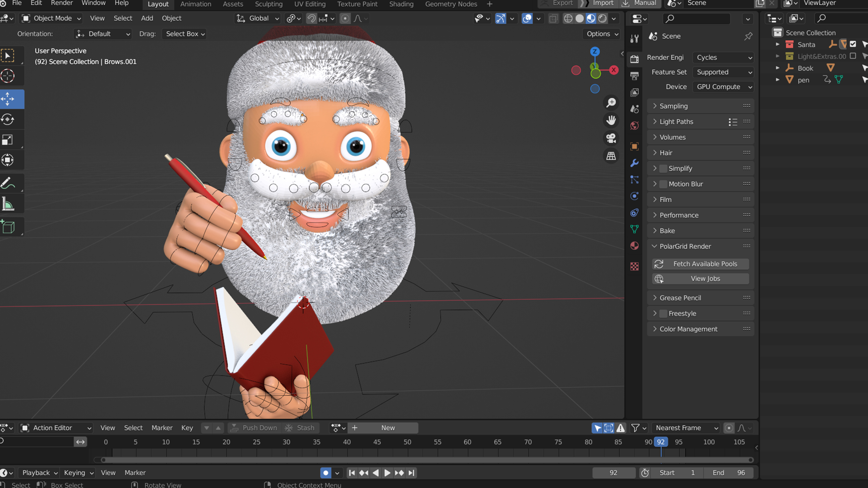Screen dimensions: 868x488
Task: Toggle auto keying record button
Action: tap(325, 473)
